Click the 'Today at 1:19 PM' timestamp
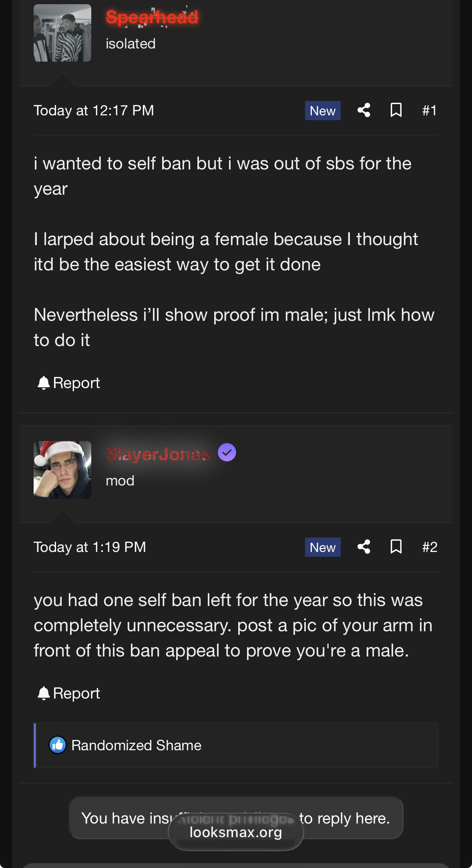This screenshot has height=868, width=472. [90, 547]
